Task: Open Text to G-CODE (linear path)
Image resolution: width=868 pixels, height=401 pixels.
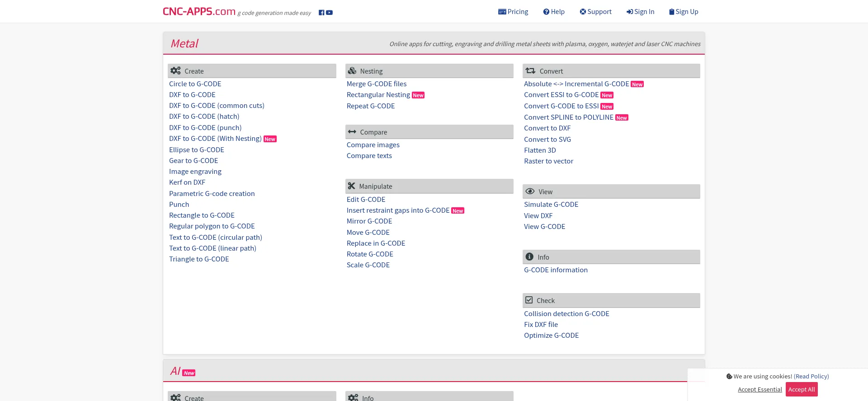Action: pos(212,248)
